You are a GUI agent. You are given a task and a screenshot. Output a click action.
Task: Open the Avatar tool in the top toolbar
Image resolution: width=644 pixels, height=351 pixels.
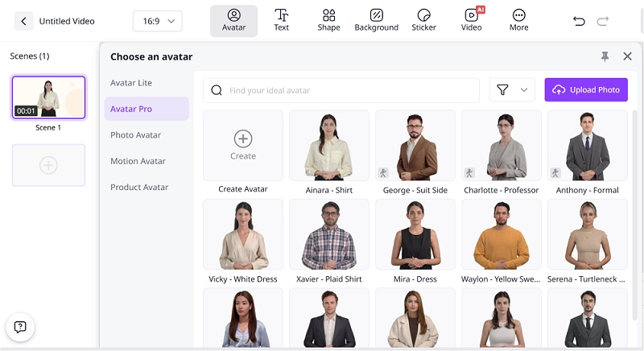[233, 21]
